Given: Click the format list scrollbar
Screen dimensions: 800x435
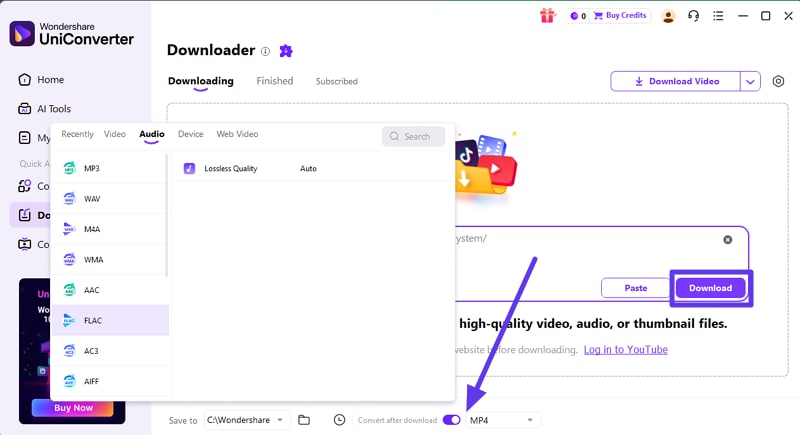Looking at the screenshot, I should click(166, 215).
